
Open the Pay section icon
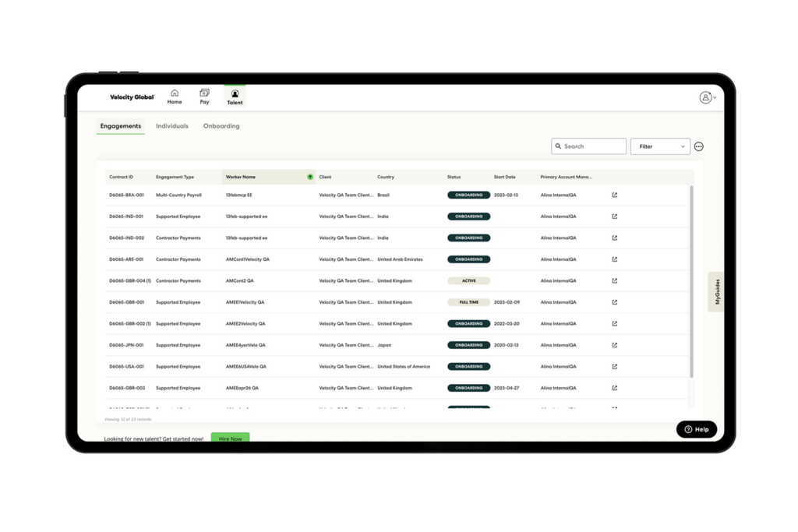204,93
